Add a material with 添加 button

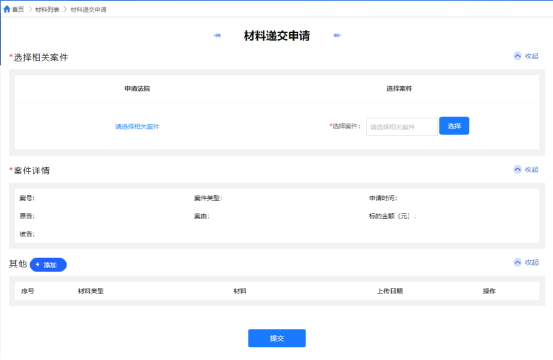(48, 265)
